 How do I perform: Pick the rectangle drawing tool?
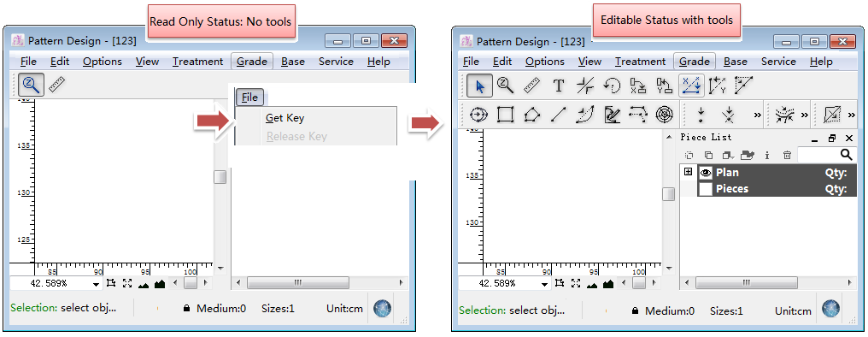(505, 115)
